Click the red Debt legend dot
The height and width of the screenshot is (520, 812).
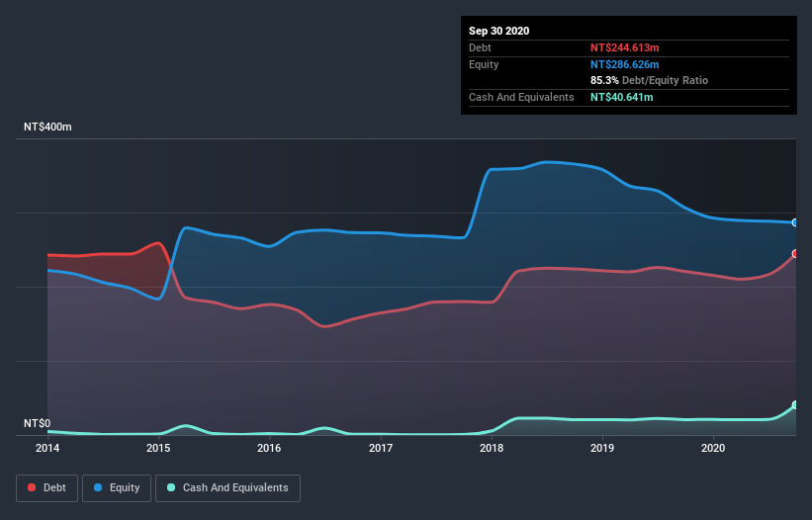(32, 487)
